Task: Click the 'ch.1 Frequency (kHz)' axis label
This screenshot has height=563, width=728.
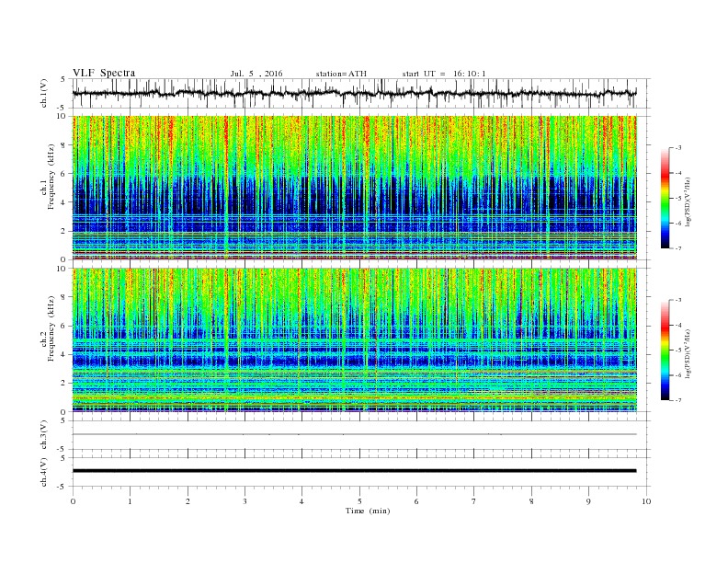Action: (x=48, y=177)
